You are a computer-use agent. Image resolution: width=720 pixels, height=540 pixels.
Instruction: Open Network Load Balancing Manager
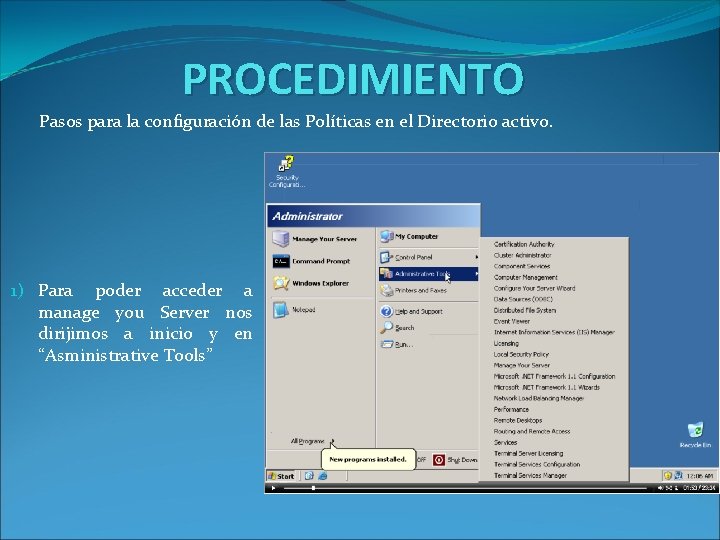click(x=539, y=399)
